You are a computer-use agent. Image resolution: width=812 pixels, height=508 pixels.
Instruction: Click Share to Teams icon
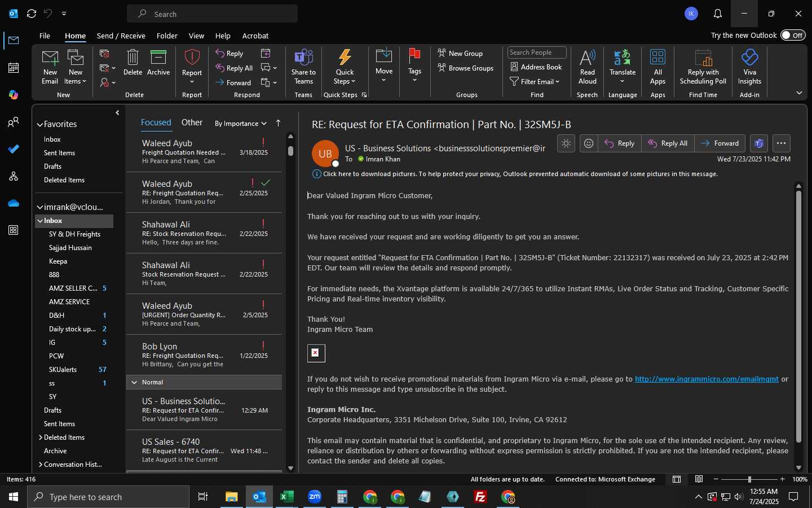pos(303,58)
